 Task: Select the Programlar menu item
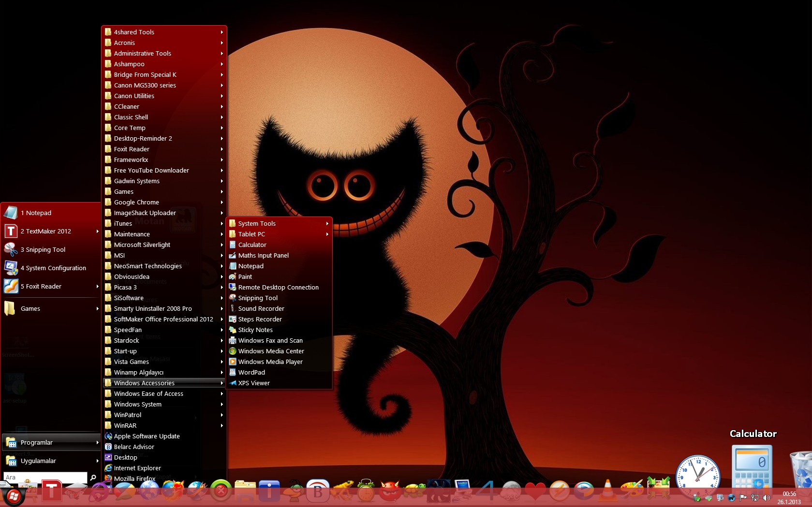(x=51, y=442)
